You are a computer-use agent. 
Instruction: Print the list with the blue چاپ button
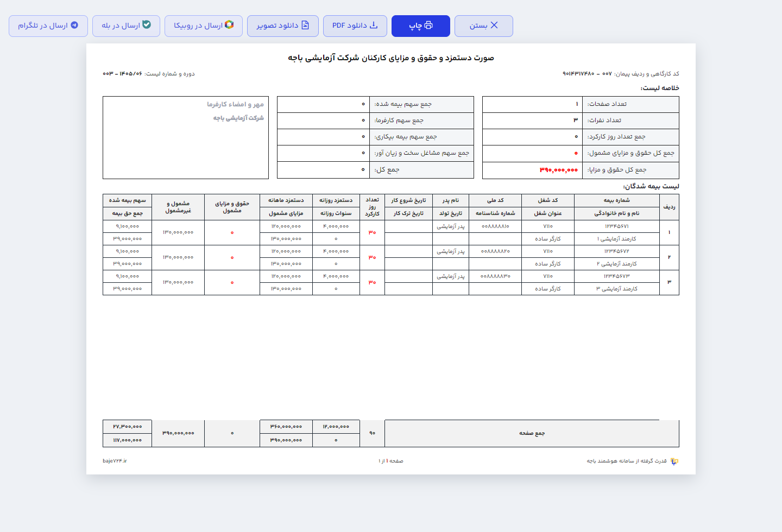[421, 26]
